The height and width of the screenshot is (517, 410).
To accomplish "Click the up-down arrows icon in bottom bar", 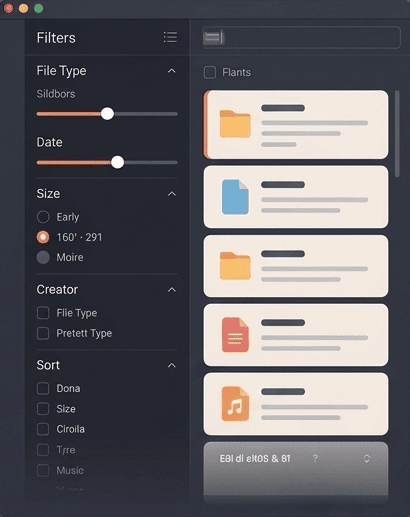I will [367, 459].
